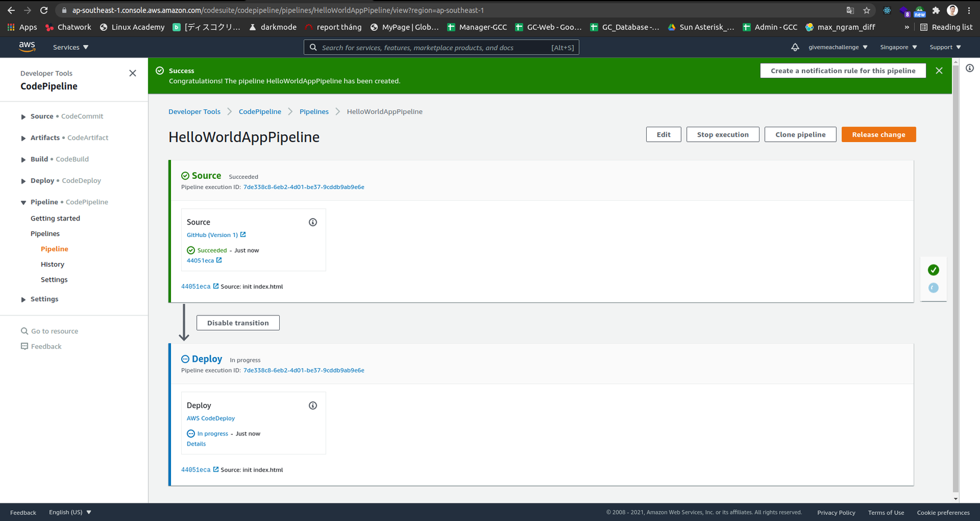Click the browser address bar URL
Screen dimensions: 980x521
278,10
